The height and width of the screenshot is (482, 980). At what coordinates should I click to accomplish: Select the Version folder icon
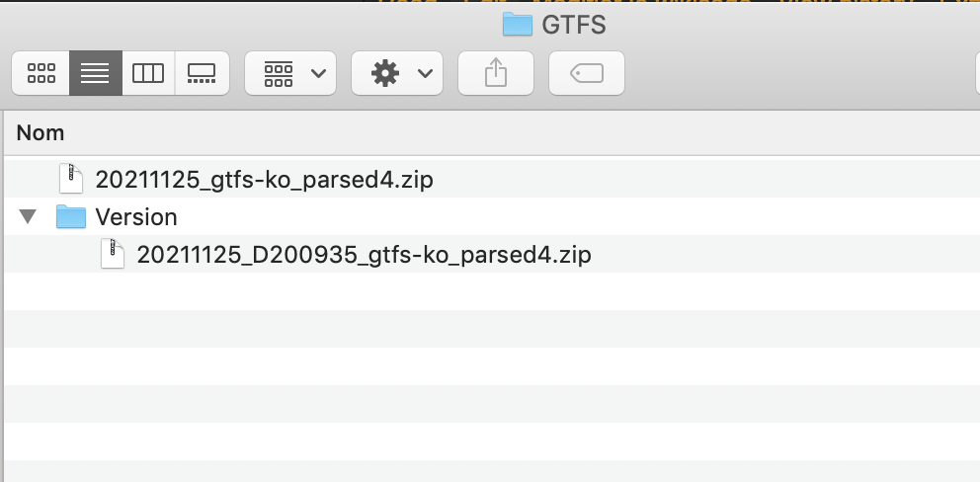71,217
